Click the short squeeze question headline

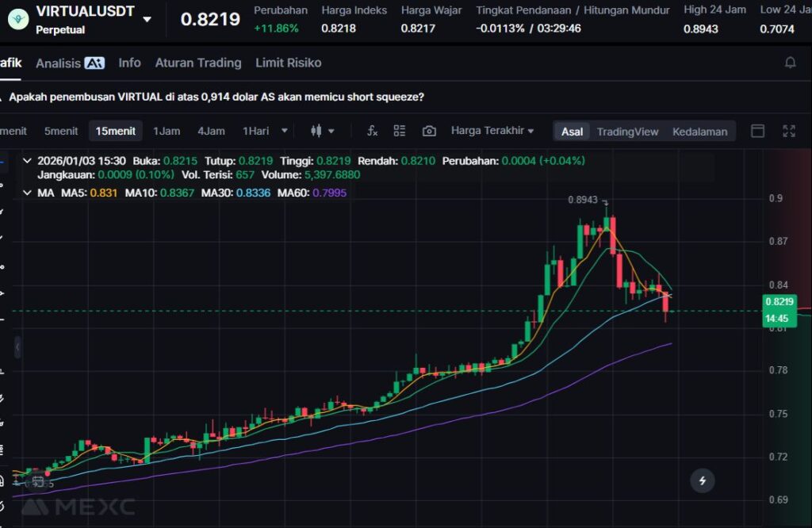point(216,97)
